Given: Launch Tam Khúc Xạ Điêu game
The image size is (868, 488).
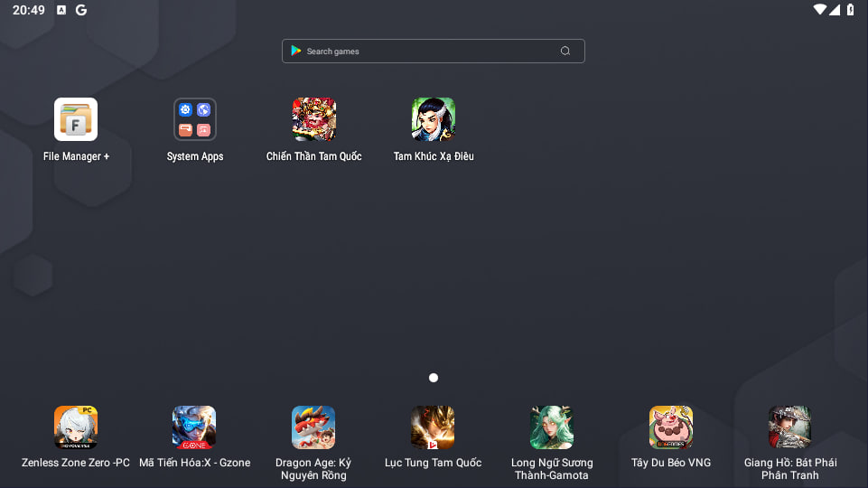Looking at the screenshot, I should (434, 119).
